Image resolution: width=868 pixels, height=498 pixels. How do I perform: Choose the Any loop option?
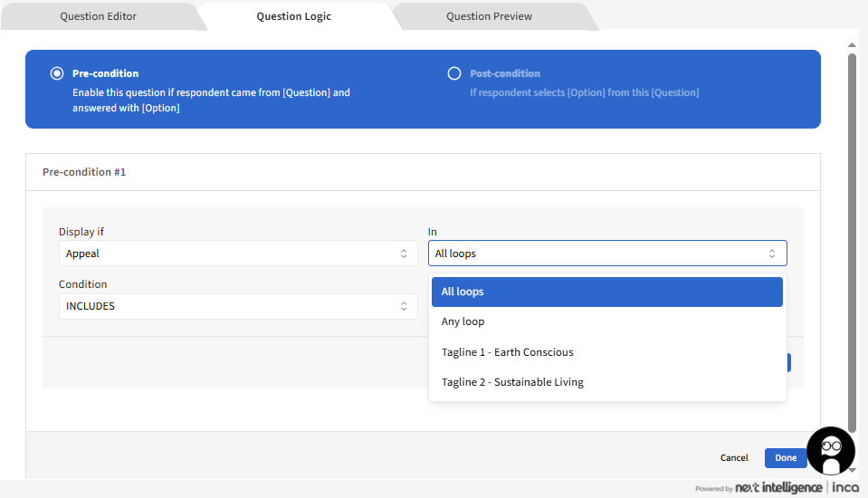point(463,321)
